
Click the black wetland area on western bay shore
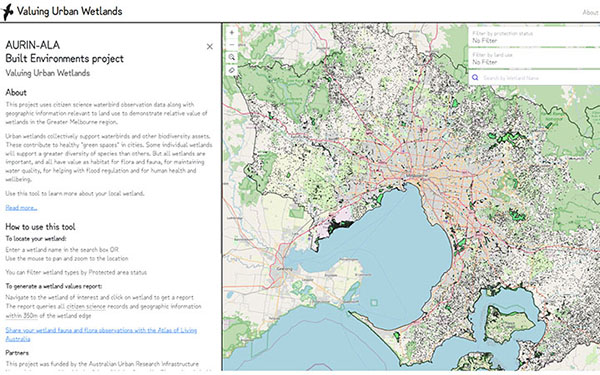(341, 227)
